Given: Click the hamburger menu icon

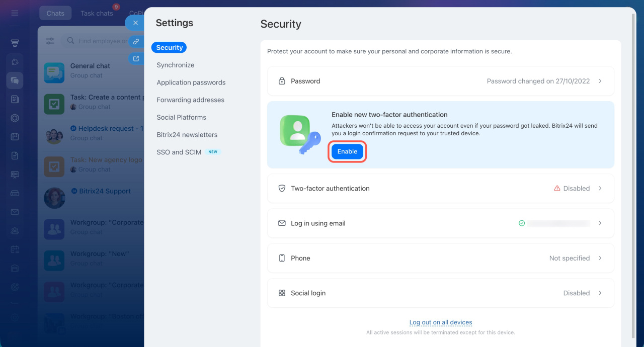Looking at the screenshot, I should click(x=15, y=13).
